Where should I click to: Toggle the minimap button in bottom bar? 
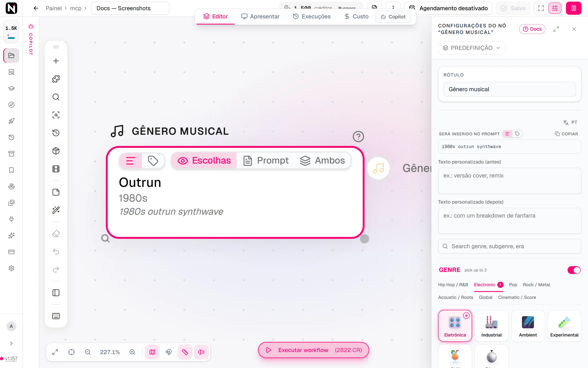point(152,352)
